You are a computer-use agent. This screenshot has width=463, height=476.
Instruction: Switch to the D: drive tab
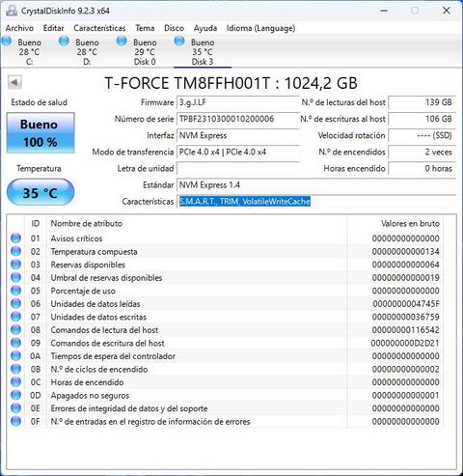point(87,51)
